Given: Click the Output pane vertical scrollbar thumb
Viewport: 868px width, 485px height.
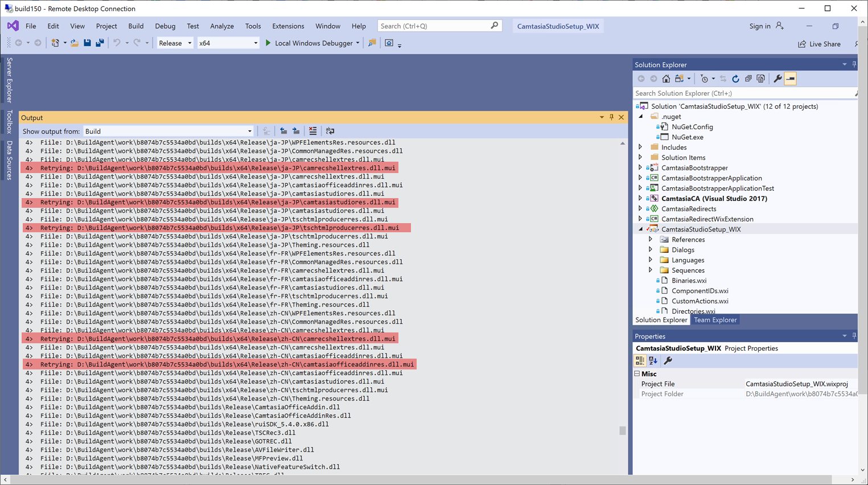Looking at the screenshot, I should pyautogui.click(x=623, y=431).
